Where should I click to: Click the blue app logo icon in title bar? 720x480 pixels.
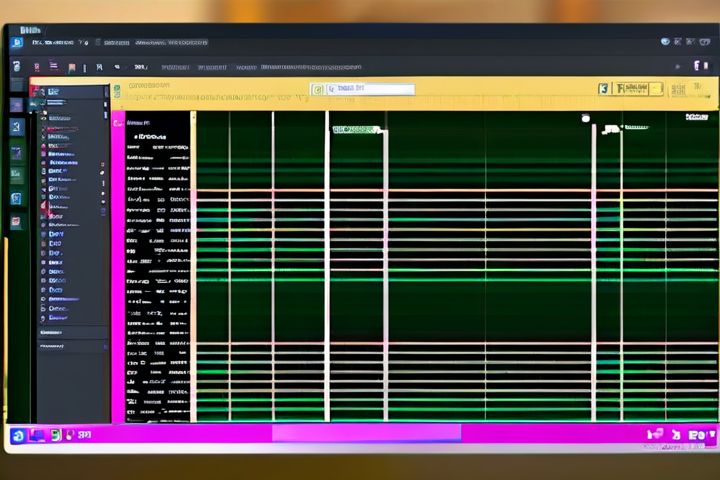[x=17, y=42]
